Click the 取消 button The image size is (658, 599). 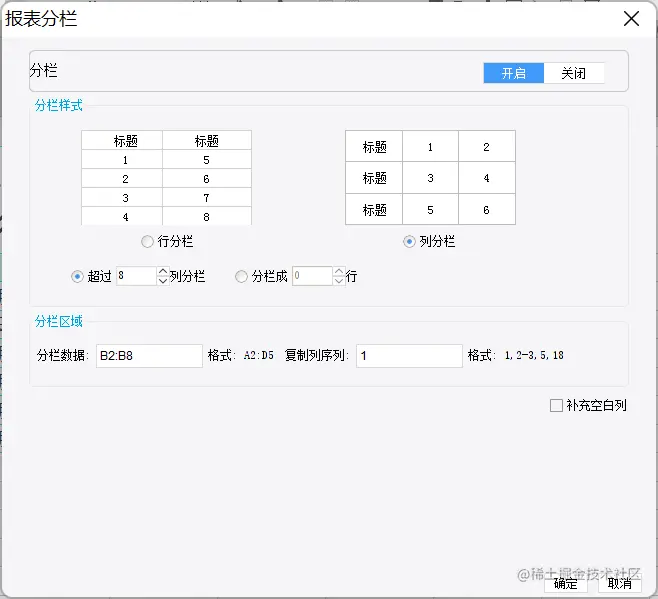pyautogui.click(x=620, y=583)
